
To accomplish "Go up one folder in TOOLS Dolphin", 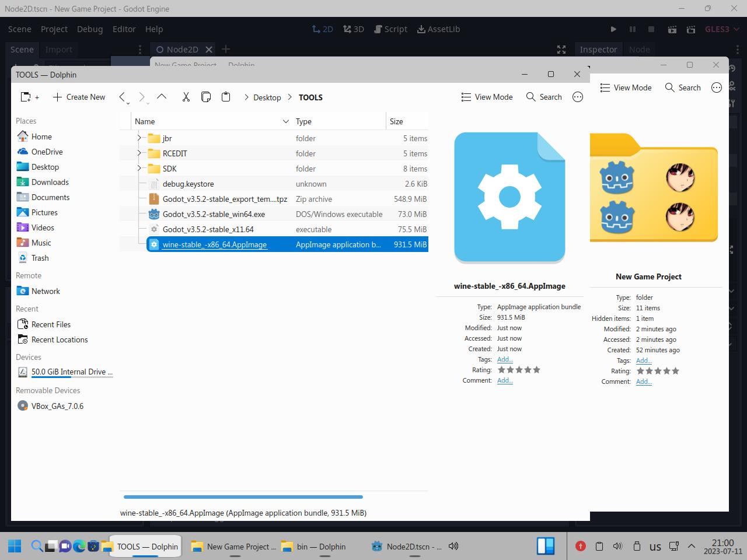I will coord(162,97).
